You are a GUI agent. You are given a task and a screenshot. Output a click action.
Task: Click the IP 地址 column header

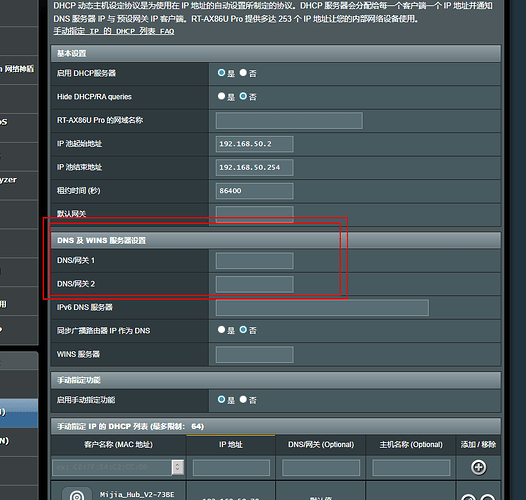pos(231,445)
